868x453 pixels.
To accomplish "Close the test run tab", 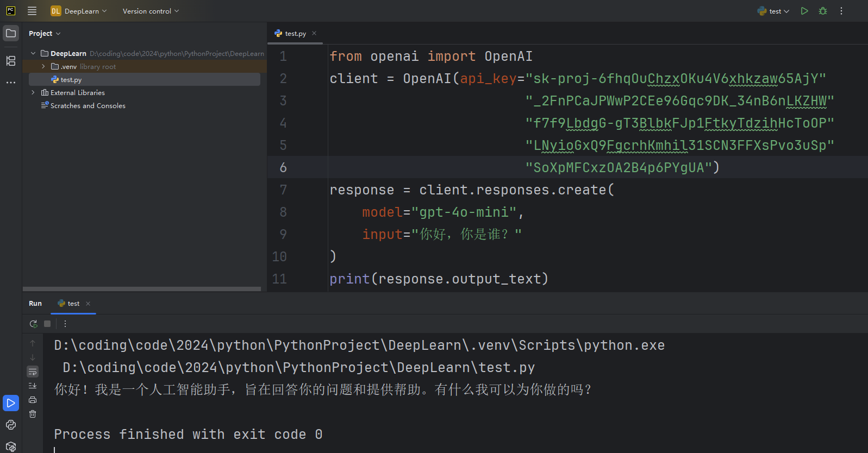I will click(88, 304).
